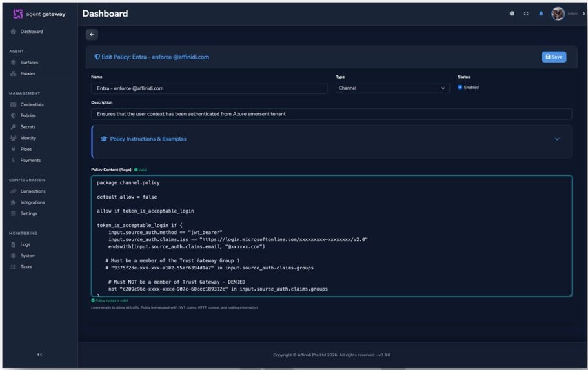
Task: Go back using the left arrow button
Action: pos(92,34)
